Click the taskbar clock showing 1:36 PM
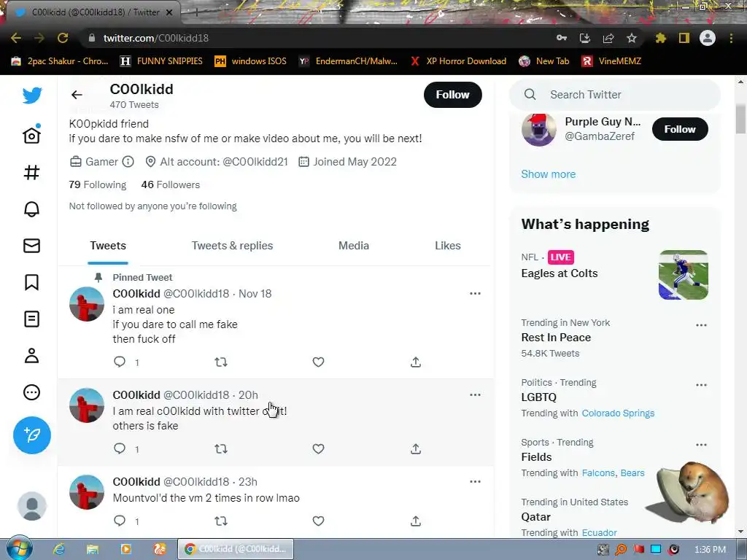The height and width of the screenshot is (560, 747). tap(710, 550)
